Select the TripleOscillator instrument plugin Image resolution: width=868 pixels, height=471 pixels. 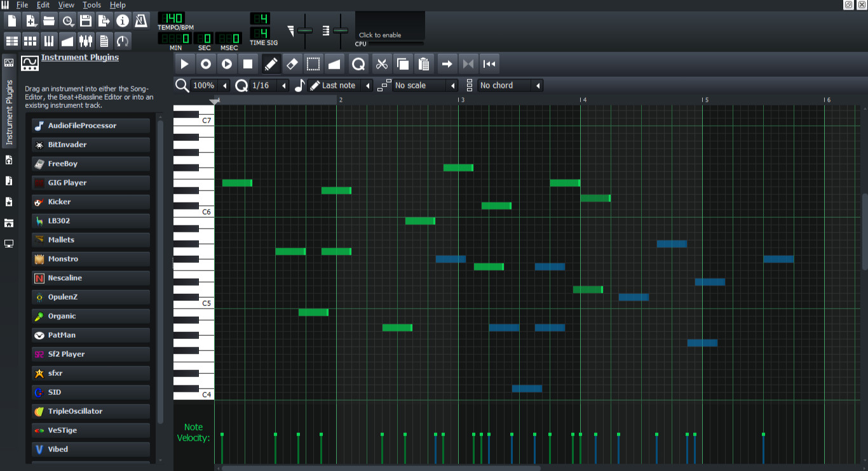coord(91,411)
